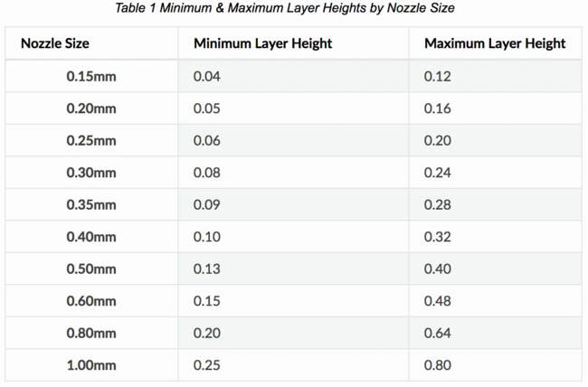This screenshot has height=387, width=588.
Task: Select the 0.60mm nozzle row label
Action: coord(91,301)
